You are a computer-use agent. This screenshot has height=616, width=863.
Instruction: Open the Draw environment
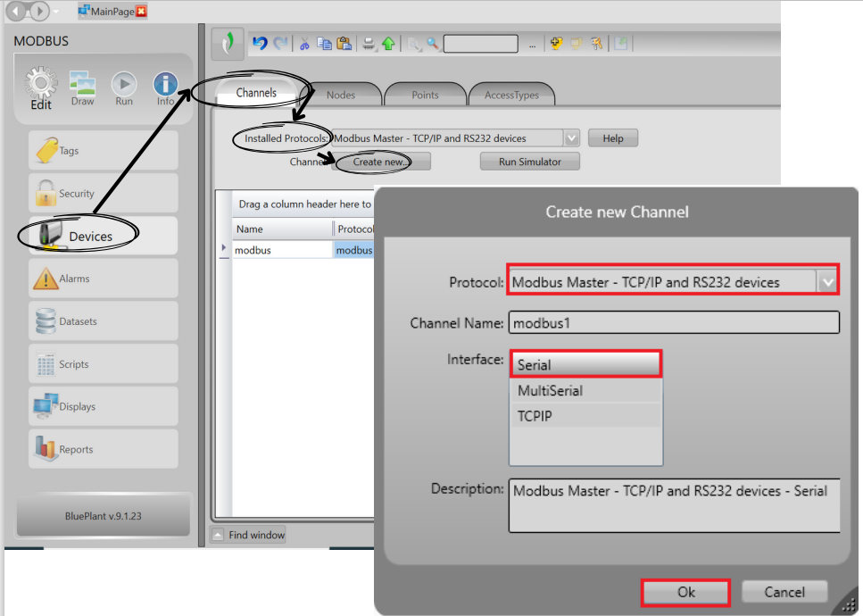pyautogui.click(x=82, y=88)
